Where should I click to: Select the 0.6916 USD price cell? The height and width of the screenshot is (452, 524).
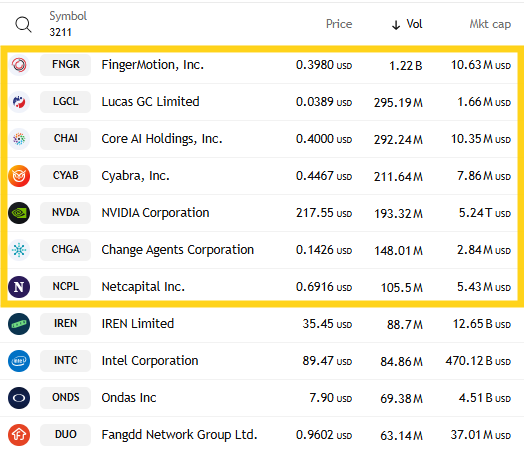pyautogui.click(x=324, y=287)
